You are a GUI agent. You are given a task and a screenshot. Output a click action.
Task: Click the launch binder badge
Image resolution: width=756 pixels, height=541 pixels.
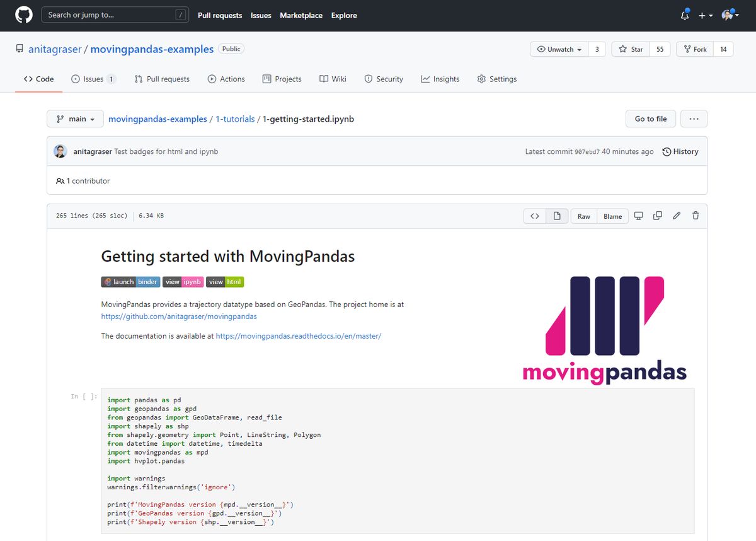(130, 282)
